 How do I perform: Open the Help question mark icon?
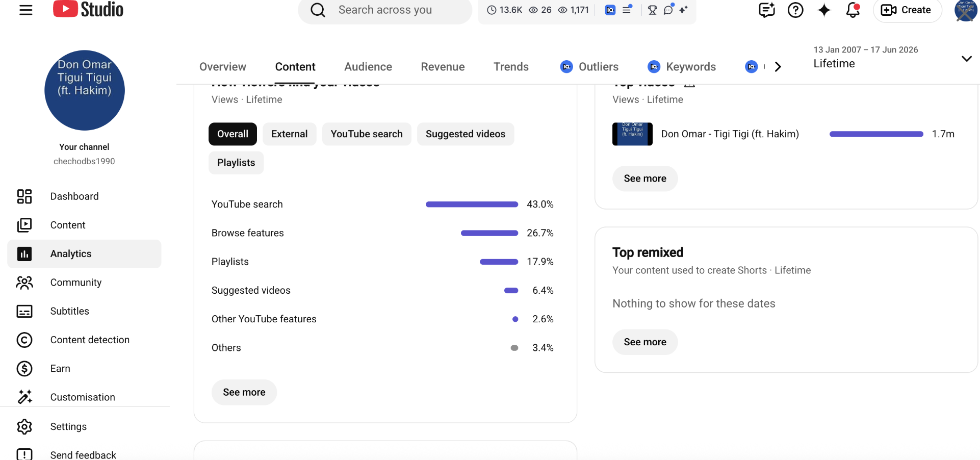(x=795, y=10)
